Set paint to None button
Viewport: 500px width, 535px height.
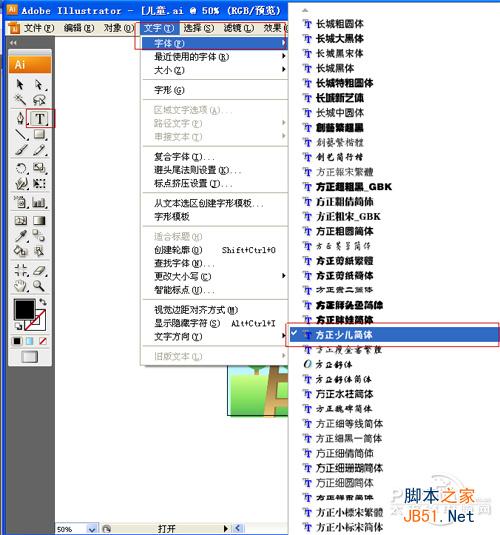[x=43, y=341]
